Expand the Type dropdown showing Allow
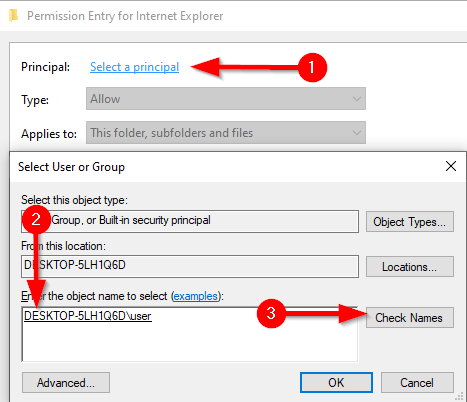467x402 pixels. click(x=226, y=99)
